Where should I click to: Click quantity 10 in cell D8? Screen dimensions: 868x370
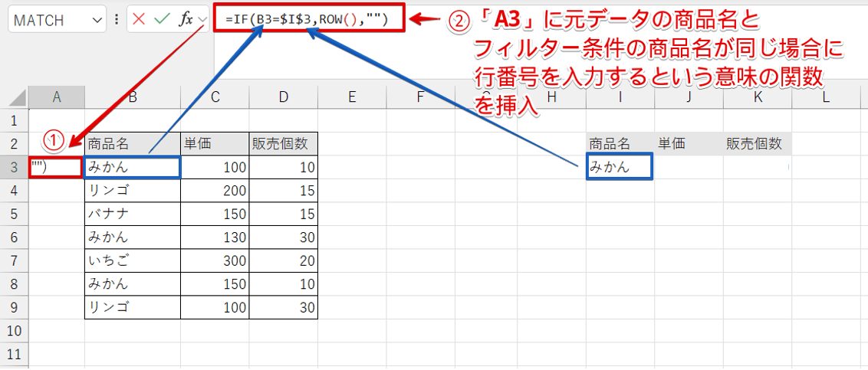(284, 283)
